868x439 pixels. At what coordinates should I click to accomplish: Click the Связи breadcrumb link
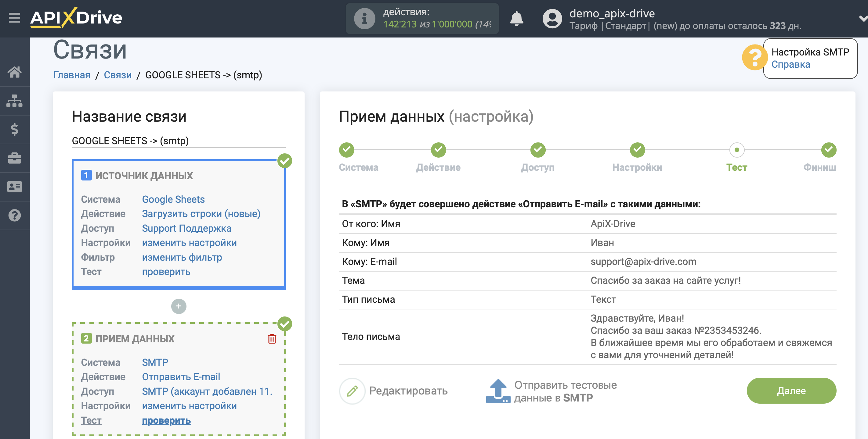coord(118,75)
